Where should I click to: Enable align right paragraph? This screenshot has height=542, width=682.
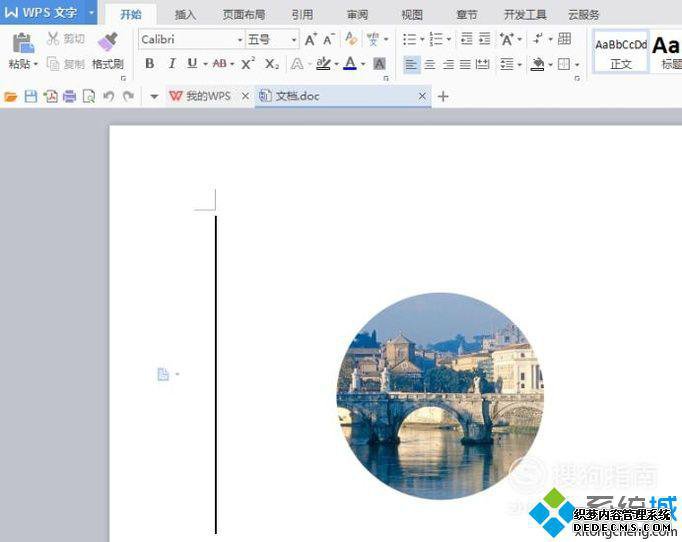[x=448, y=64]
